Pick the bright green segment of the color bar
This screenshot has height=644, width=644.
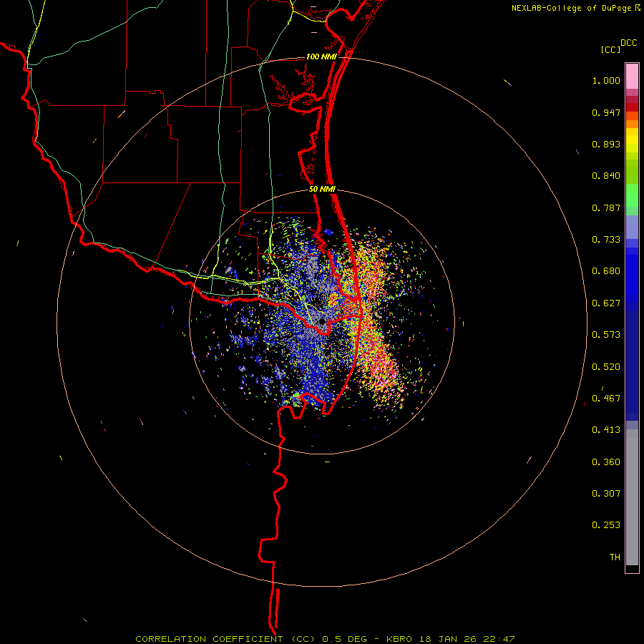click(x=632, y=195)
